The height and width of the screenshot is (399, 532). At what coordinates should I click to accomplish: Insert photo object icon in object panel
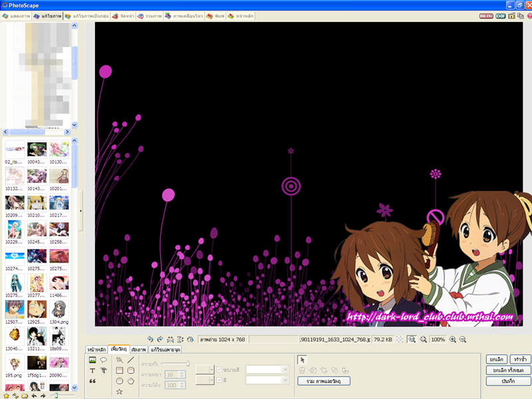92,360
